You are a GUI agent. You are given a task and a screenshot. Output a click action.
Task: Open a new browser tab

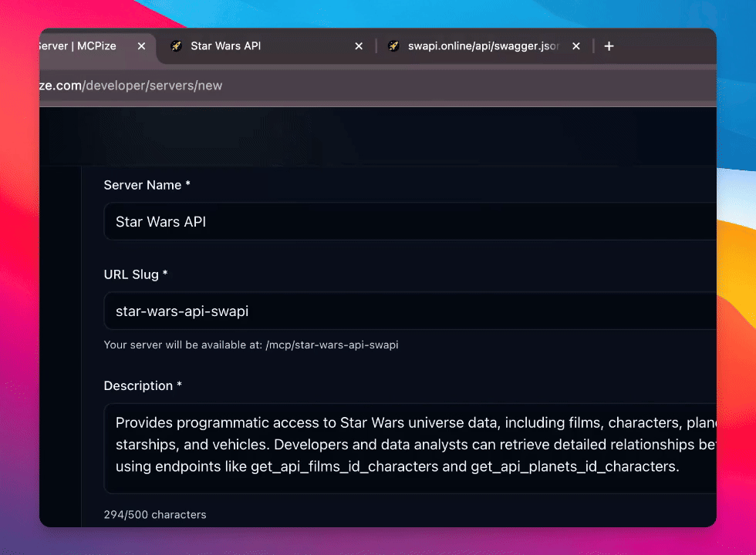point(609,46)
